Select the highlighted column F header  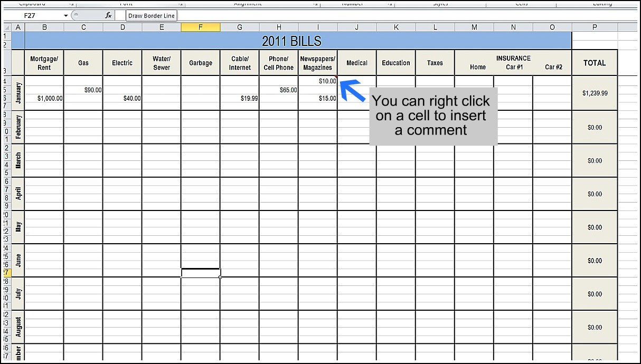(201, 26)
